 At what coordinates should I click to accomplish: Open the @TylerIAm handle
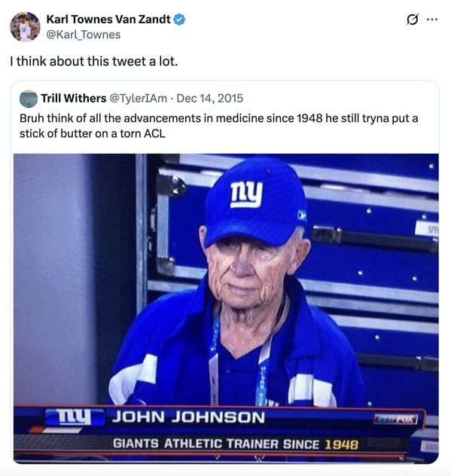[138, 99]
